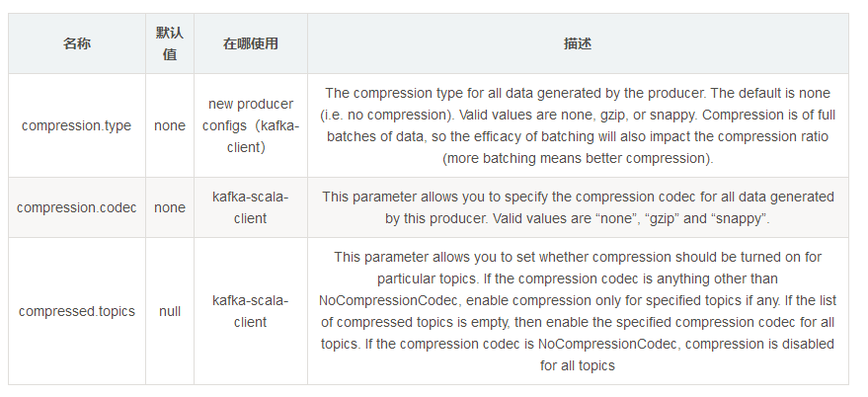Click the 描述 column header
Image resolution: width=868 pixels, height=397 pixels.
pos(578,43)
